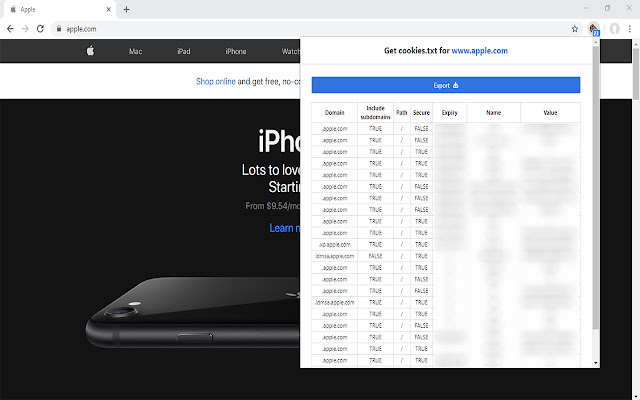Open the Chrome profile avatar
Viewport: 640px width, 400px height.
click(x=614, y=29)
